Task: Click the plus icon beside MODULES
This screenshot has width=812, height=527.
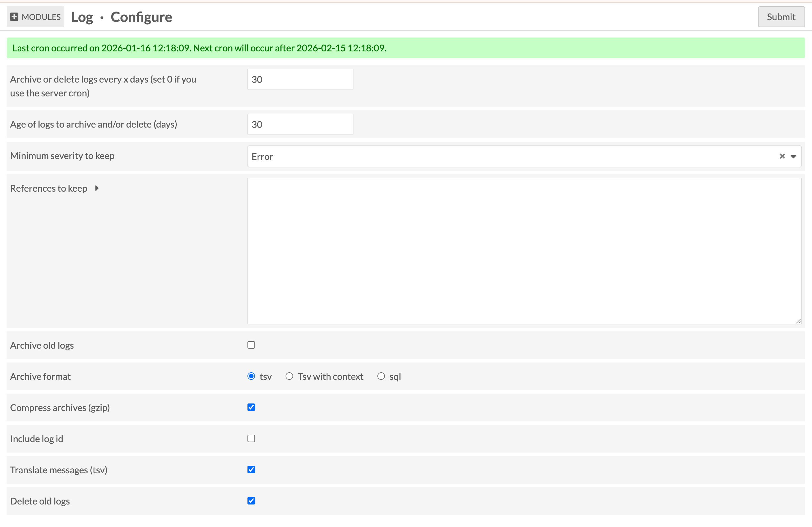Action: coord(14,17)
